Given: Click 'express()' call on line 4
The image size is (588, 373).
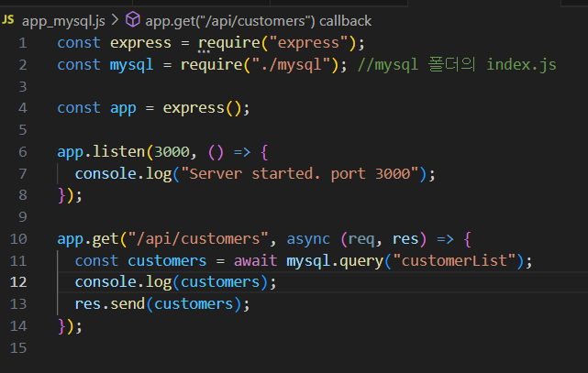Looking at the screenshot, I should [x=202, y=109].
